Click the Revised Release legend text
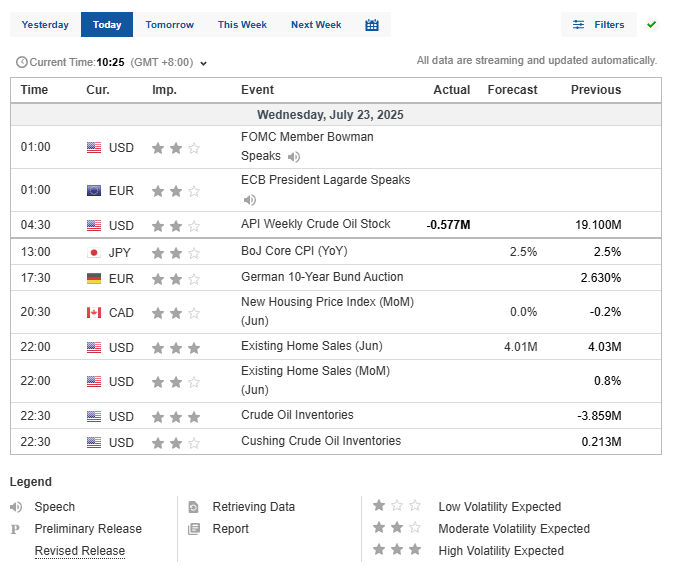The image size is (674, 575). pos(80,551)
